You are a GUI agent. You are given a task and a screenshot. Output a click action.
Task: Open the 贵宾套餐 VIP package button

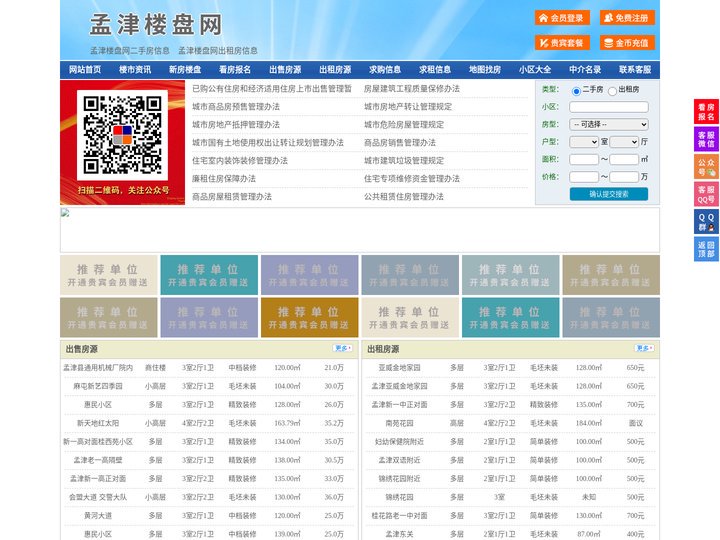562,43
